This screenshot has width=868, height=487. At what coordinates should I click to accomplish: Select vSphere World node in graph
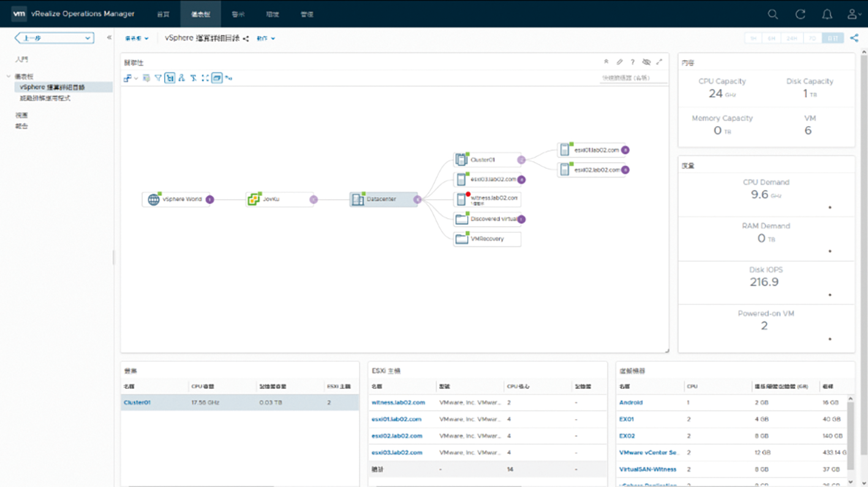pos(176,199)
